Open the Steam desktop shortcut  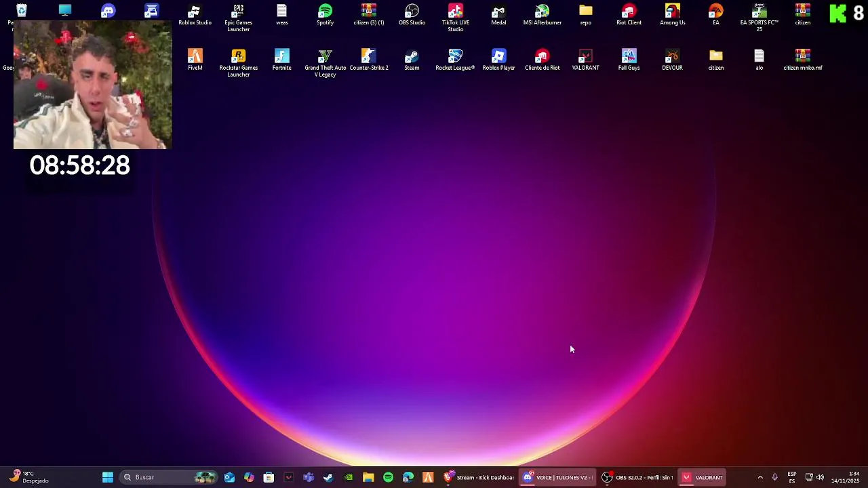tap(412, 60)
